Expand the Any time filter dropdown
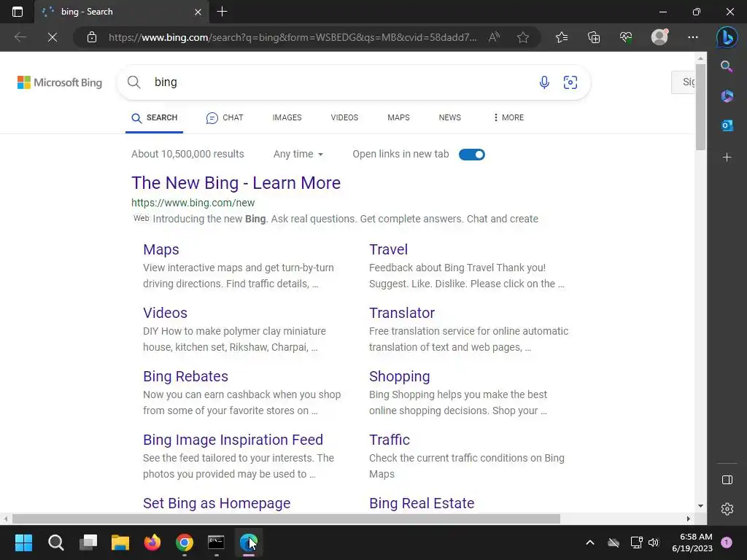This screenshot has height=560, width=747. click(298, 155)
